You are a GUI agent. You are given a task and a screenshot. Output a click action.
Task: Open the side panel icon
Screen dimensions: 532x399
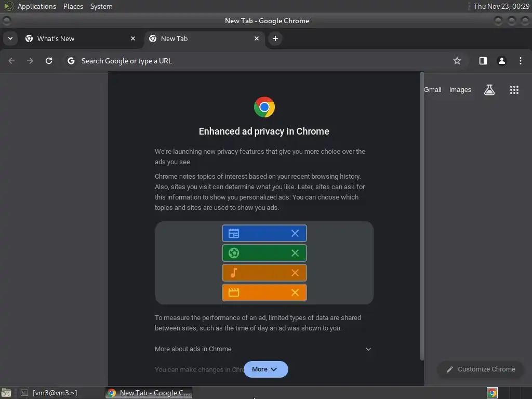[x=483, y=61]
